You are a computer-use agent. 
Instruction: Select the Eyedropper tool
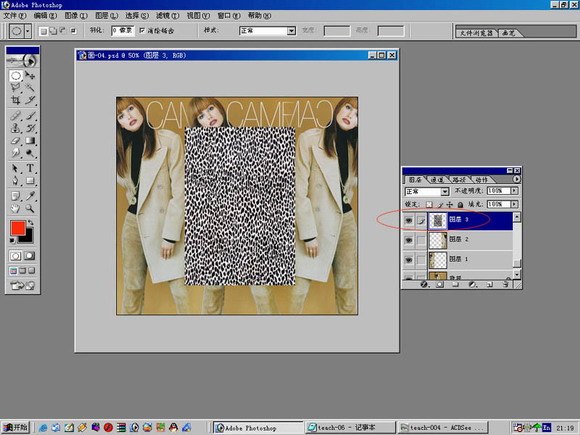[30, 196]
